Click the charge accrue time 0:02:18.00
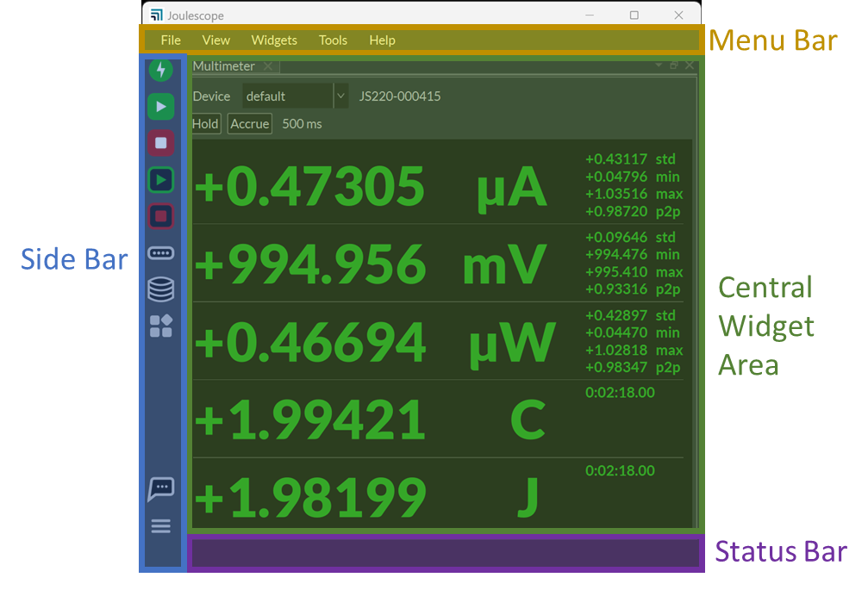 click(x=620, y=393)
